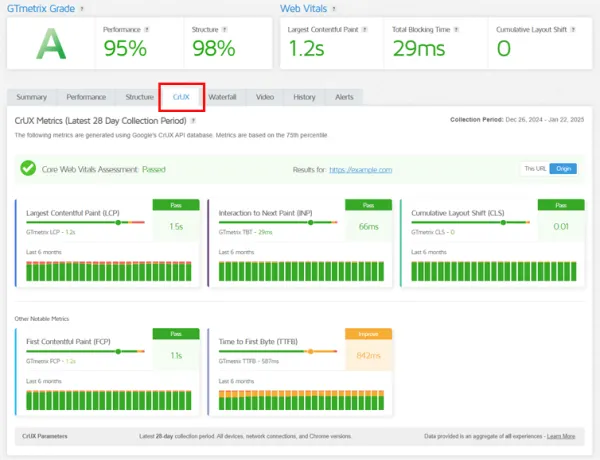This screenshot has height=460, width=600.
Task: Click the LCP distribution bar
Action: tap(85, 222)
